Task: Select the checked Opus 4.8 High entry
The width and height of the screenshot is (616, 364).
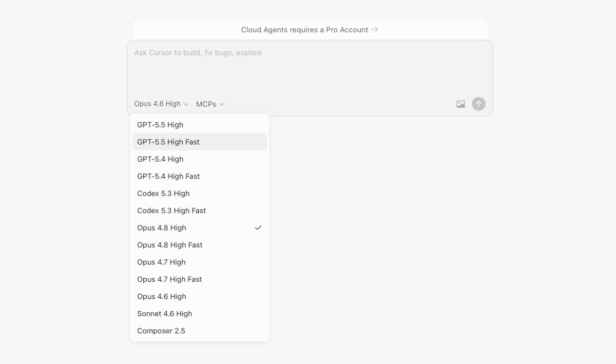Action: click(200, 228)
